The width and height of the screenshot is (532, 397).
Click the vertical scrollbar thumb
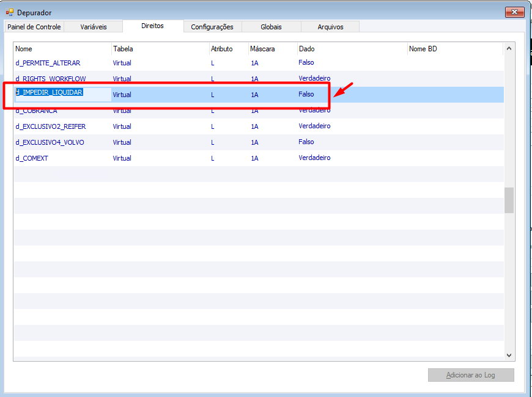509,200
